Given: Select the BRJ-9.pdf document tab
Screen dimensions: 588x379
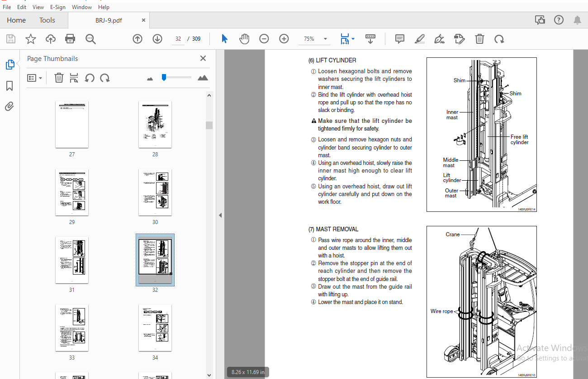Looking at the screenshot, I should pyautogui.click(x=109, y=20).
